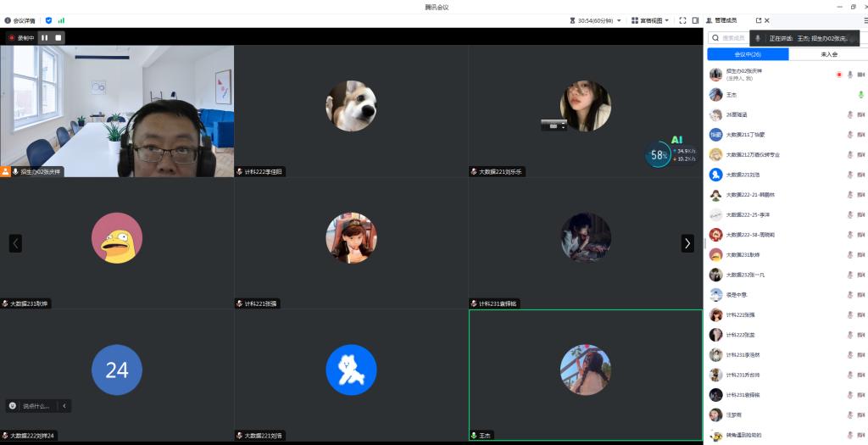Close the 管理成员 members panel
The height and width of the screenshot is (445, 868).
click(x=767, y=20)
